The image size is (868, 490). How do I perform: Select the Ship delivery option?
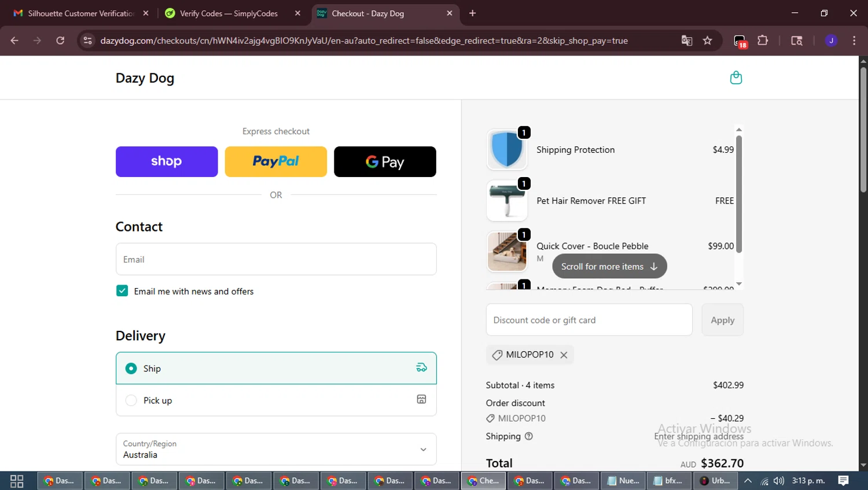276,368
